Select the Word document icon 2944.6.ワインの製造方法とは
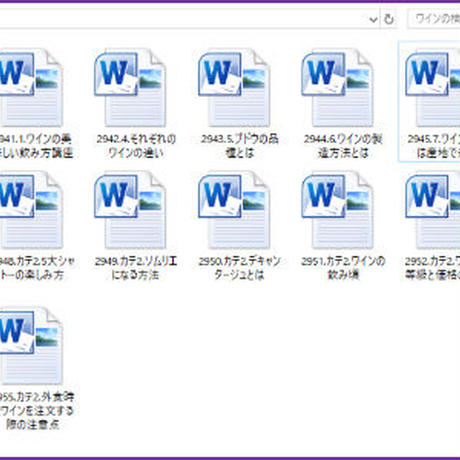Image resolution: width=460 pixels, height=460 pixels. point(337,88)
